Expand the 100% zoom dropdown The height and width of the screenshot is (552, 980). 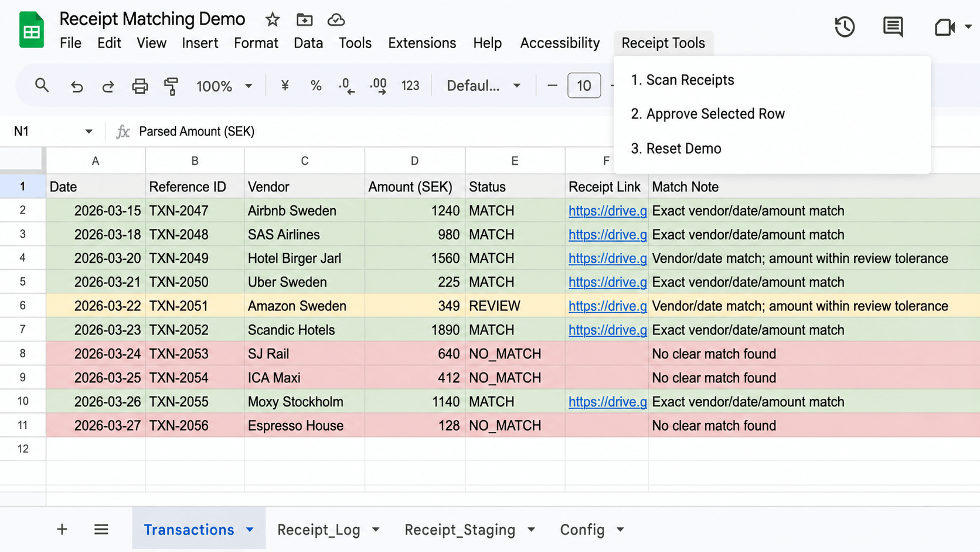click(224, 86)
